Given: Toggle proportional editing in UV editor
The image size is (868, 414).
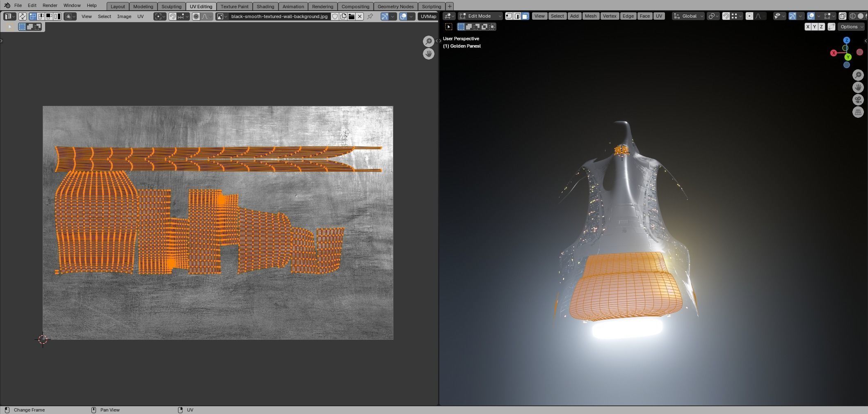Looking at the screenshot, I should 196,16.
